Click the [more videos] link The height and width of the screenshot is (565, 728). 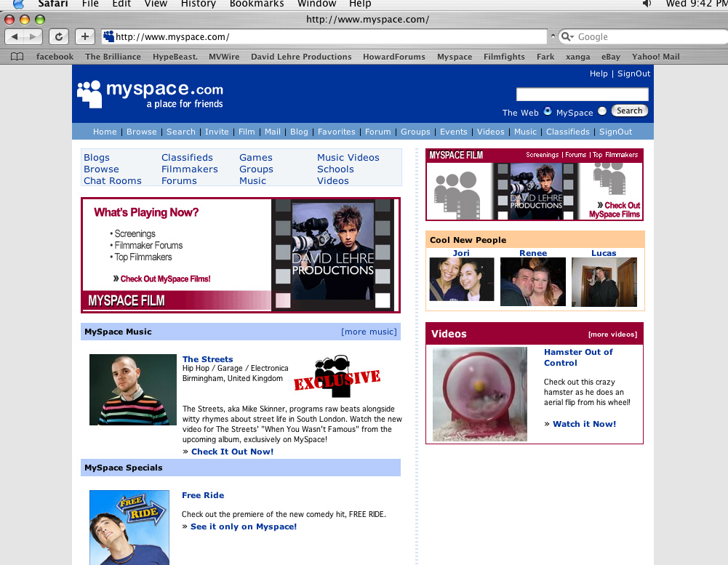click(612, 334)
